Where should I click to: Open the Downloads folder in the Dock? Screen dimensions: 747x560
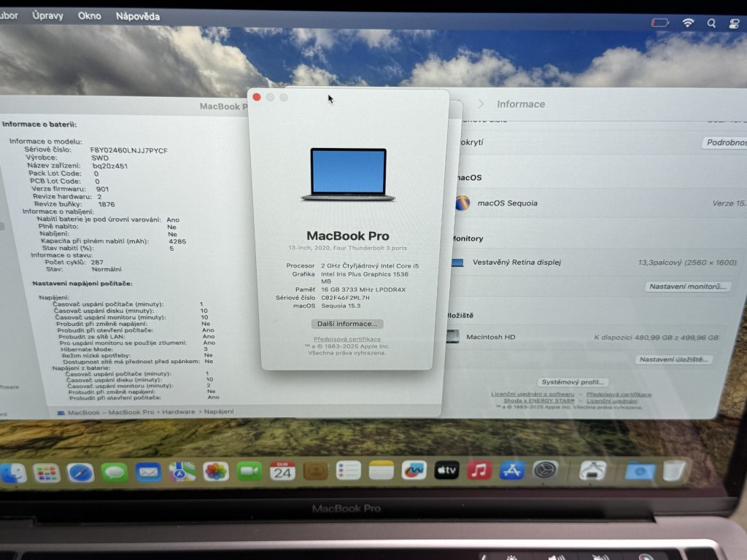pos(640,471)
